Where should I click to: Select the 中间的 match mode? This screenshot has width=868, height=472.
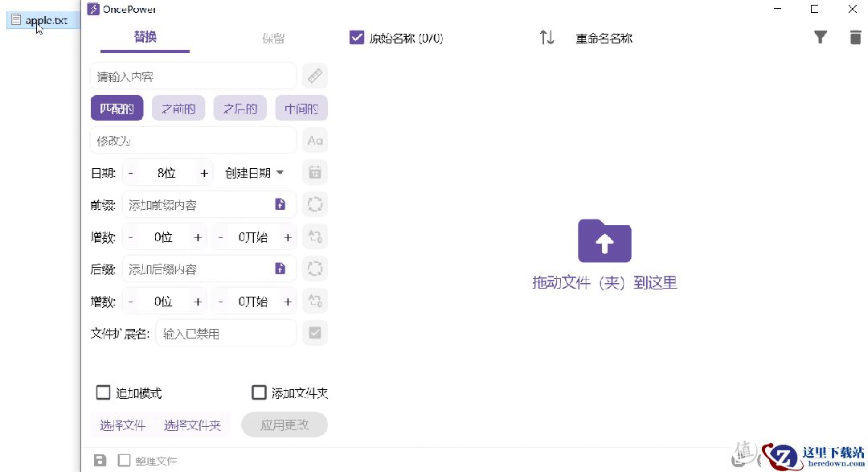[x=301, y=108]
